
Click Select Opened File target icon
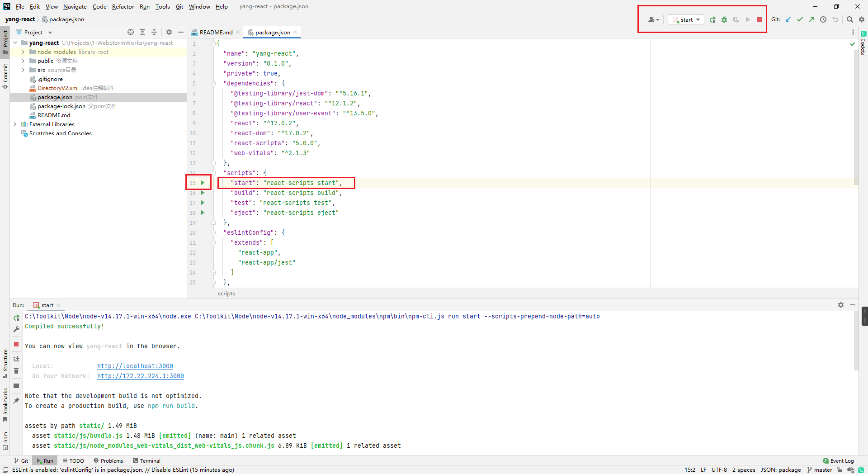coord(131,32)
